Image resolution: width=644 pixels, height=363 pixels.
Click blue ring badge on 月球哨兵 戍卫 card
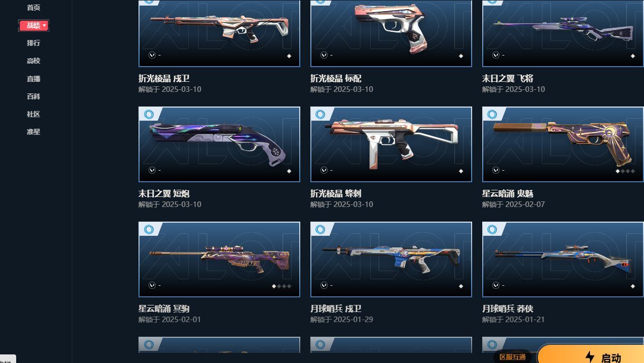320,230
